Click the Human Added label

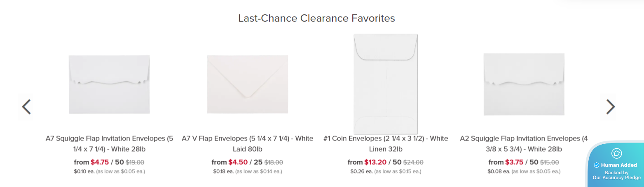point(619,165)
